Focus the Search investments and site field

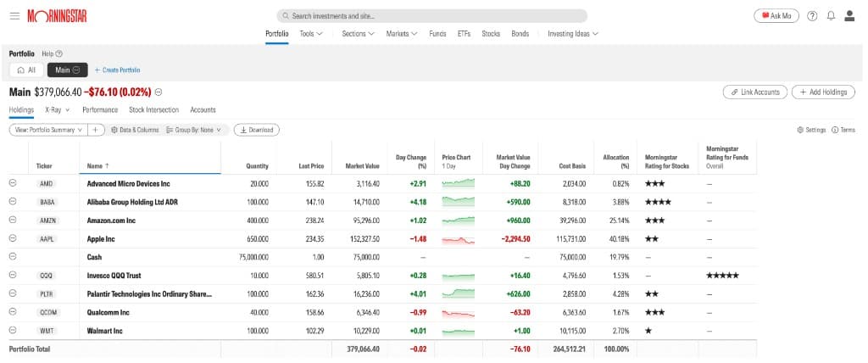click(x=431, y=16)
